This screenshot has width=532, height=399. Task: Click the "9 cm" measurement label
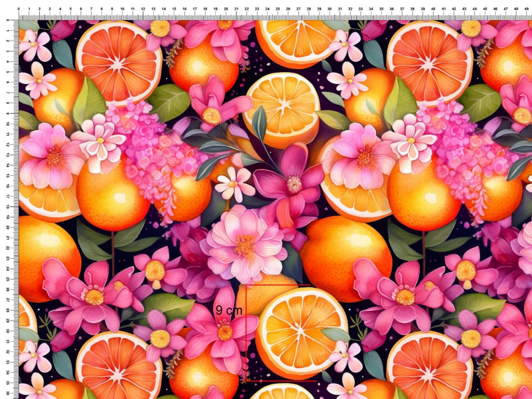229,310
